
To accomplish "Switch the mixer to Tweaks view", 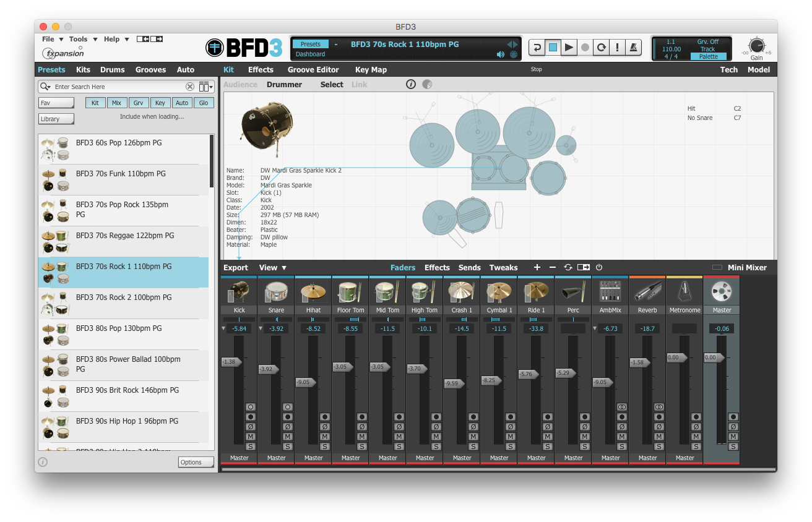I will (x=503, y=268).
